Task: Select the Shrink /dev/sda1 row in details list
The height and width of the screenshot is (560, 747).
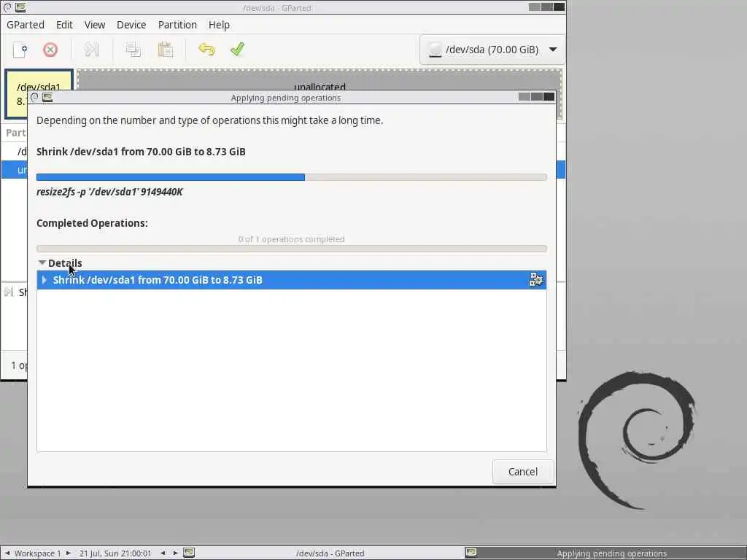Action: [x=292, y=280]
